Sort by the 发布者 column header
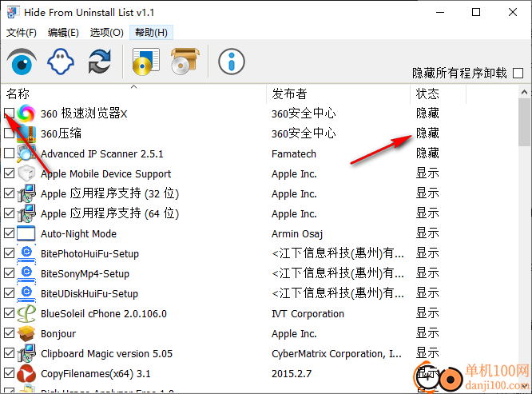The image size is (532, 394). point(339,94)
